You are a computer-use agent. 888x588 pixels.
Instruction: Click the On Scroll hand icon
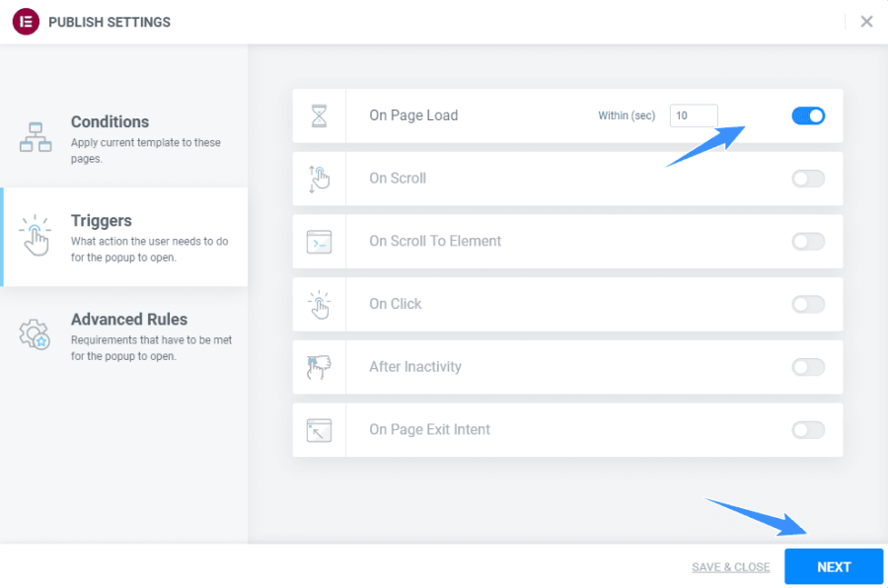point(320,179)
